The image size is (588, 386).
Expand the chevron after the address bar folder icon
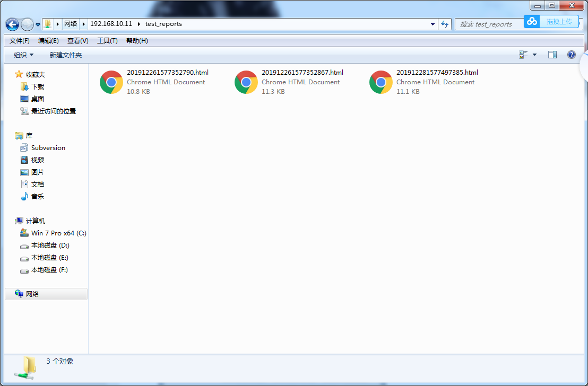click(57, 24)
